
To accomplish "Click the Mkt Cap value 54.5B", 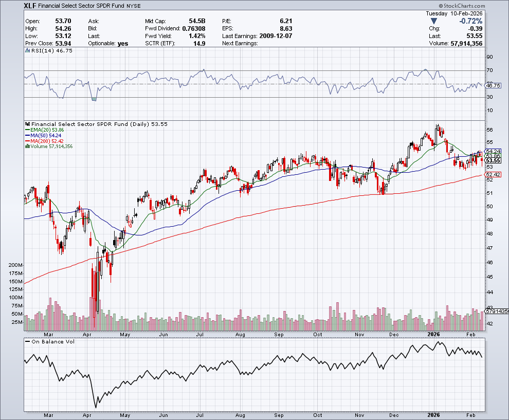I will (197, 21).
